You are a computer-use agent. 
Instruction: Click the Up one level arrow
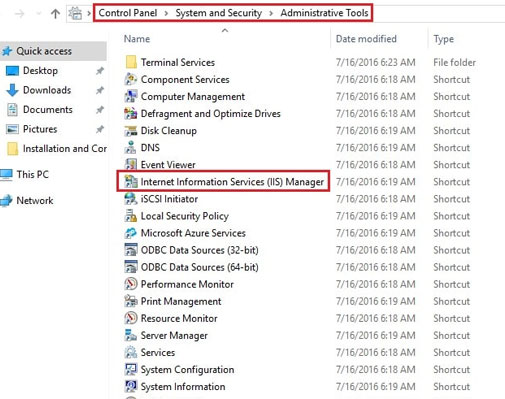click(55, 13)
